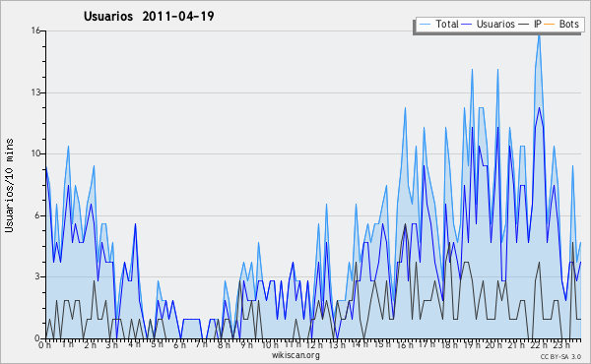Click the '22 h' x-axis label
This screenshot has height=364, width=591.
(x=539, y=344)
